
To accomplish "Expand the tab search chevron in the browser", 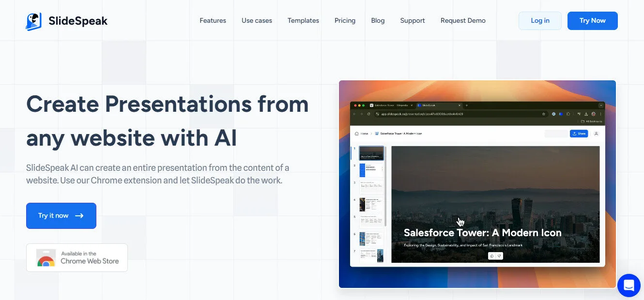I will coord(601,105).
